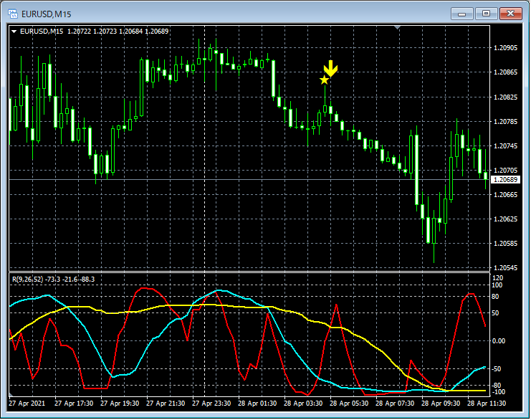The image size is (531, 420).
Task: Click the EURUSD,M15 window title
Action: (x=47, y=14)
